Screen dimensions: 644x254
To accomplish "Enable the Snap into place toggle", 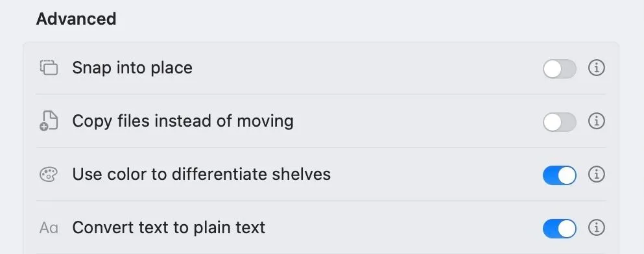I will pyautogui.click(x=560, y=69).
